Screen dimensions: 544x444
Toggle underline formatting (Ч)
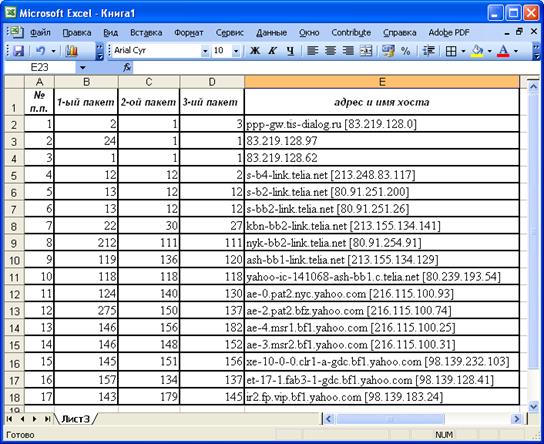[x=291, y=51]
